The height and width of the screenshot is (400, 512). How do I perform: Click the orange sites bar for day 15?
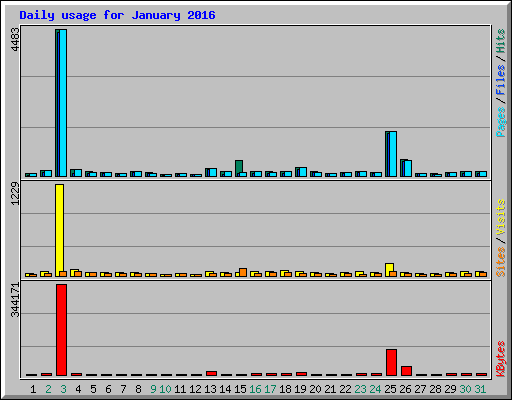tap(243, 272)
